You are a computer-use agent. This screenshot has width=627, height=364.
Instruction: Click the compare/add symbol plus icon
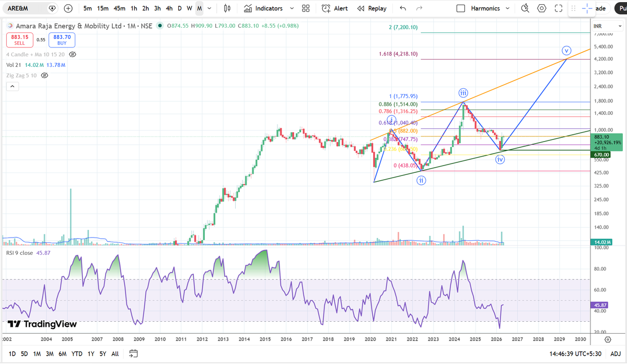point(68,8)
